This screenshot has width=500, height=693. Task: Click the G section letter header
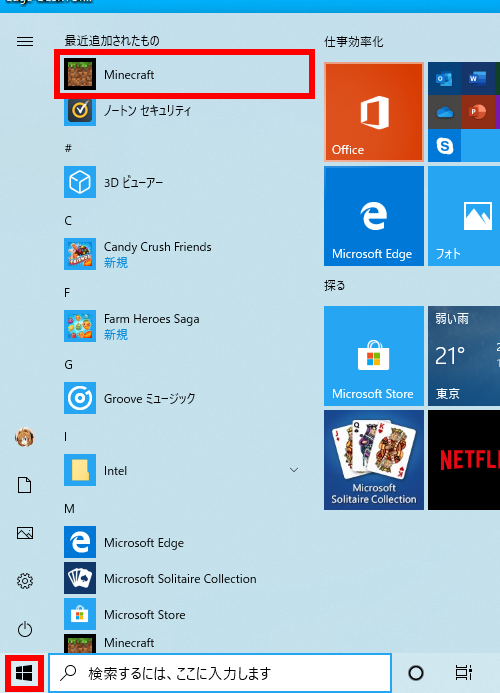(69, 365)
